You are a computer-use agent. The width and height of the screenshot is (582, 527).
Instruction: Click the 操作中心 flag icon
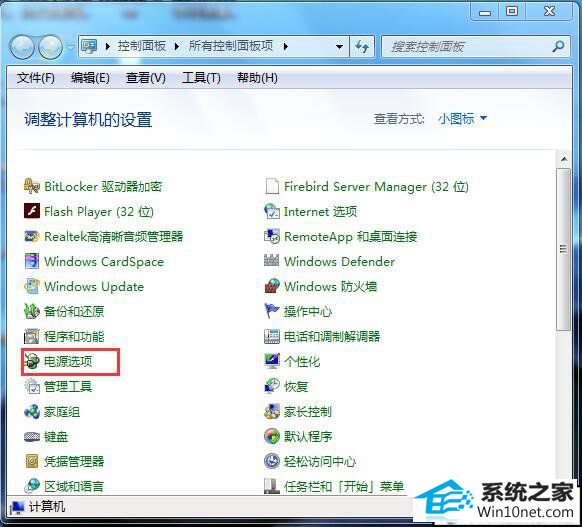(x=272, y=311)
